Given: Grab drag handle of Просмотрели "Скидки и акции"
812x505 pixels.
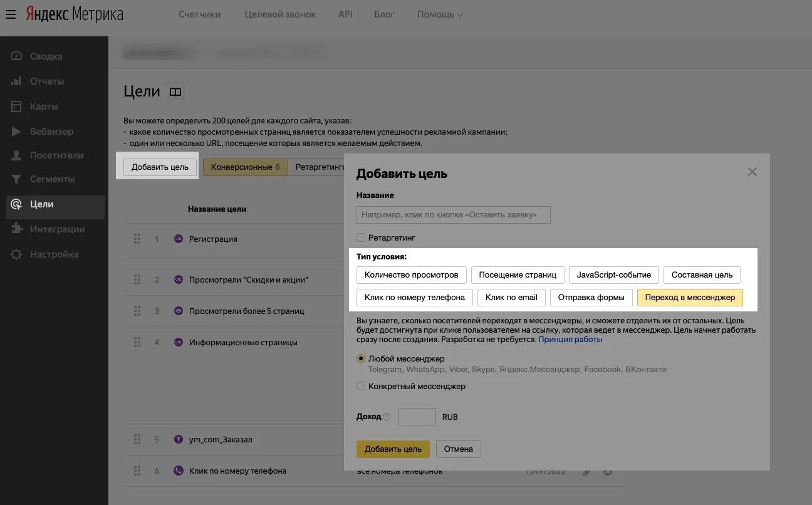Looking at the screenshot, I should 137,279.
